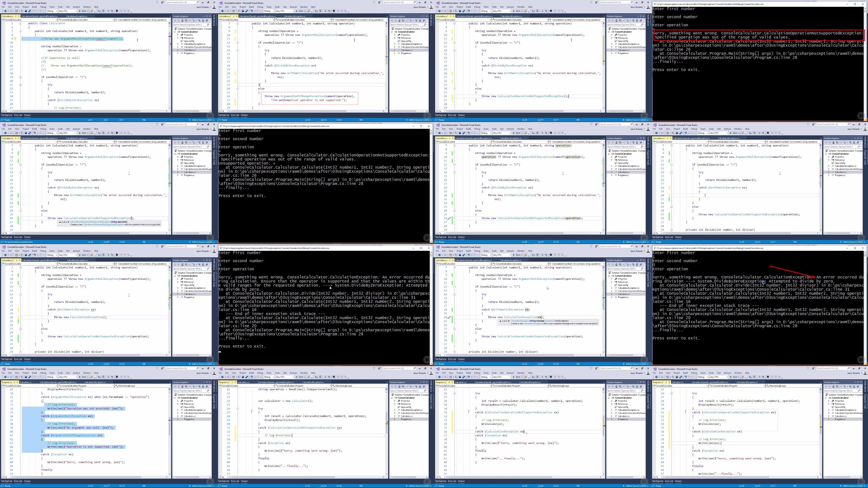Click Solution Explorer Refresh icon, Ln 33 Col 15 frame
The image size is (868, 488).
[x=203, y=387]
